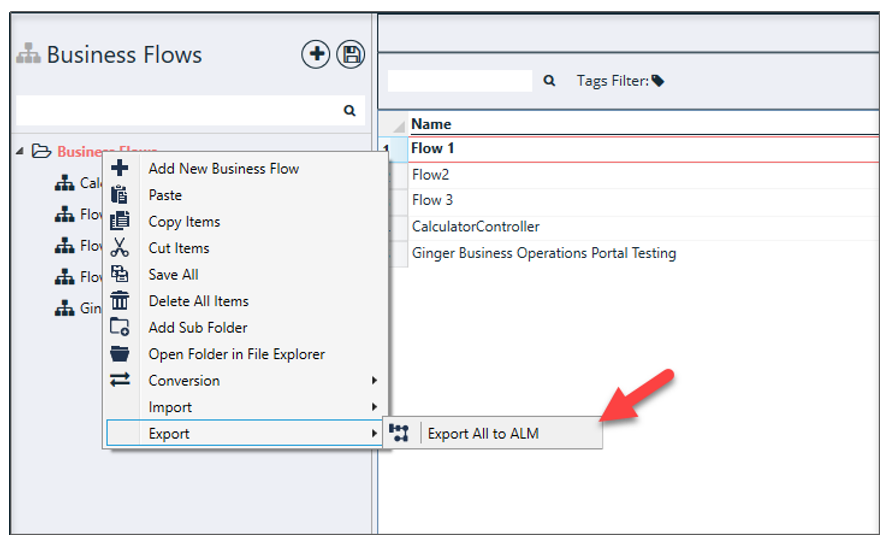Click in the grid search text box
This screenshot has width=891, height=542.
459,81
